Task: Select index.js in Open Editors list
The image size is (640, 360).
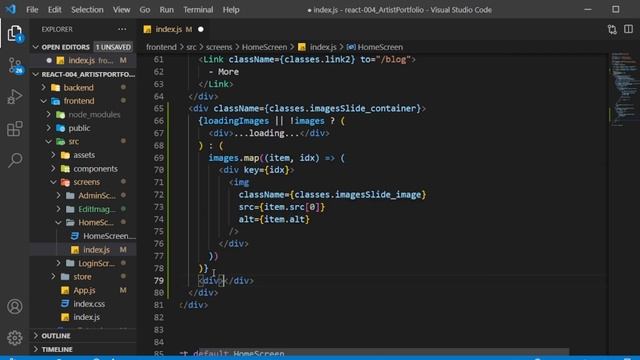Action: pos(83,60)
